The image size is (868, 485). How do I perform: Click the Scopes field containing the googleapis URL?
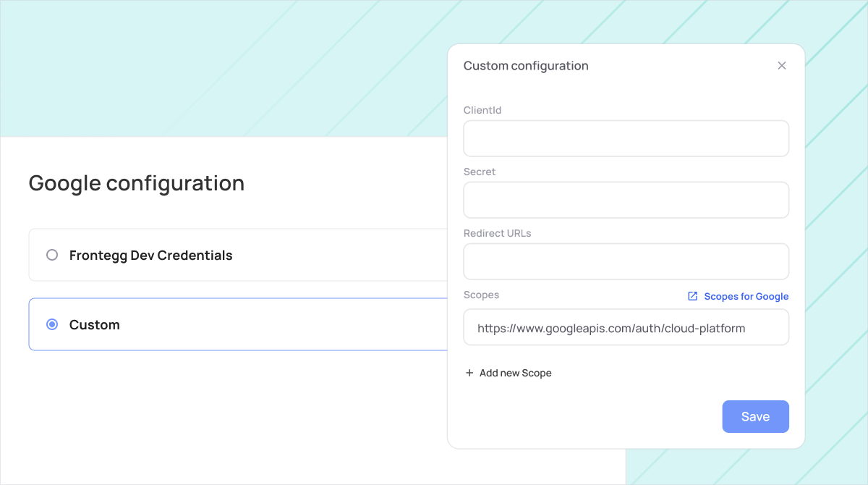[626, 327]
